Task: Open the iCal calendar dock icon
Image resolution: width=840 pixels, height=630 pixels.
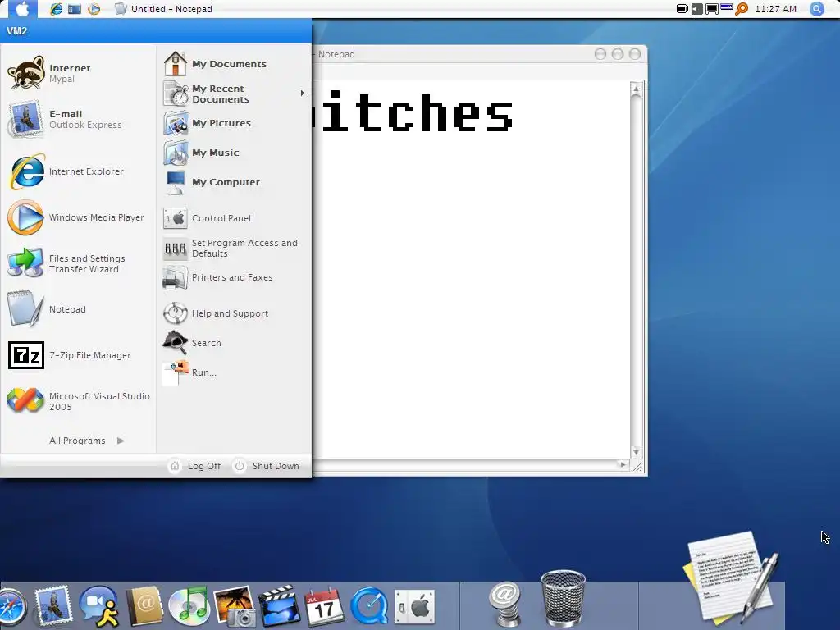Action: pyautogui.click(x=324, y=606)
